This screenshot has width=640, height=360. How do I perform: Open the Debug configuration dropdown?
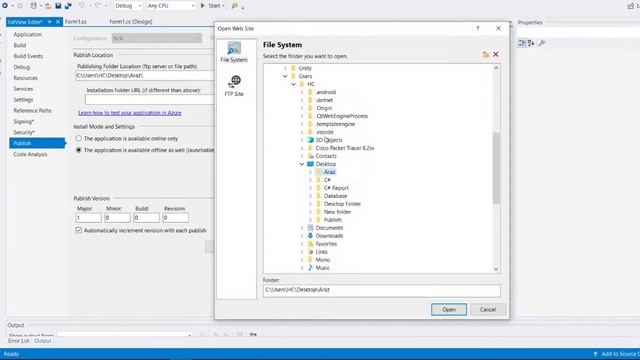click(x=128, y=6)
